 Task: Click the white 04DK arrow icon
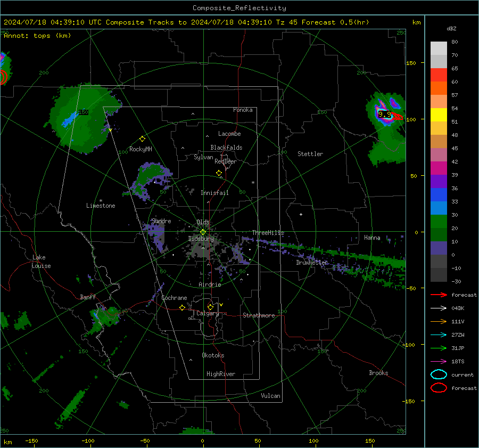pos(439,308)
